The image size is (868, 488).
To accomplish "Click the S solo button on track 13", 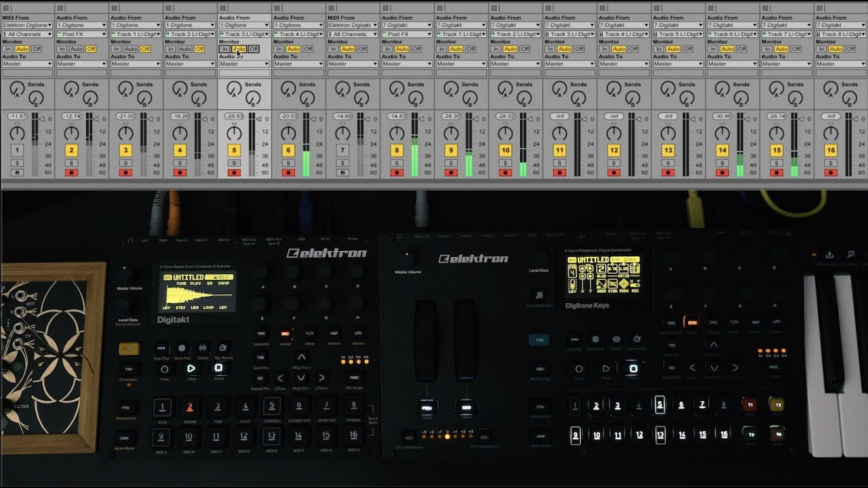I will click(668, 163).
